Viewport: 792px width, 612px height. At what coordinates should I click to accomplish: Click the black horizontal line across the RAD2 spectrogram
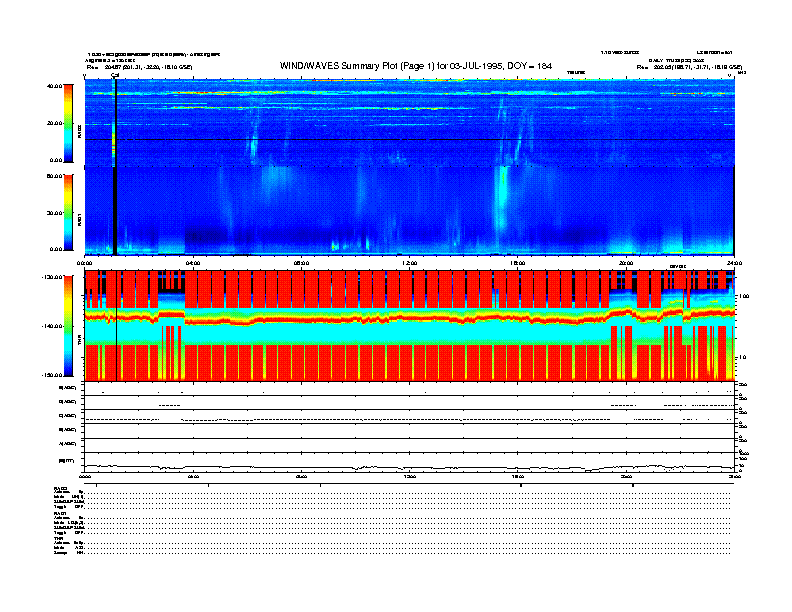click(410, 139)
